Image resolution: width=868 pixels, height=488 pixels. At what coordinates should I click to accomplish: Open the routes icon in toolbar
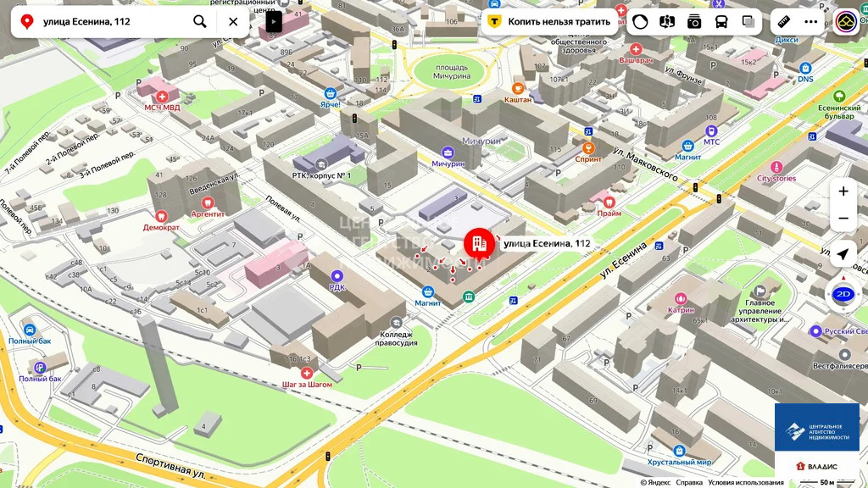tap(667, 21)
